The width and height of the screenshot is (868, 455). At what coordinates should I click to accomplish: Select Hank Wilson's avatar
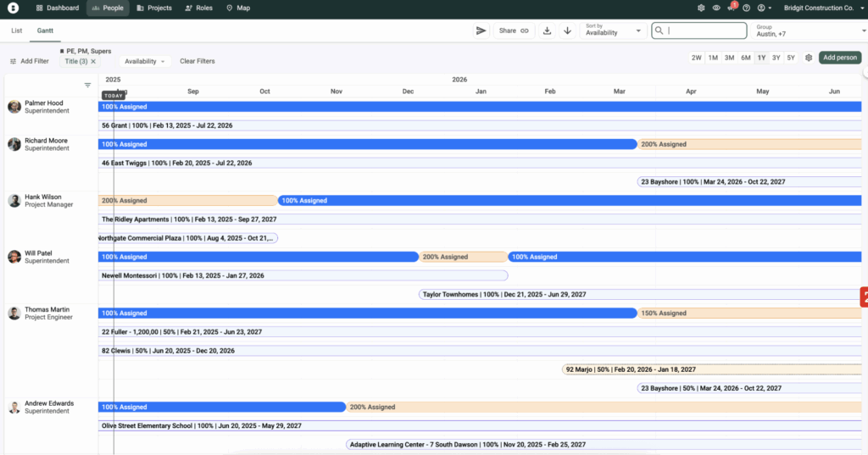[x=14, y=200]
